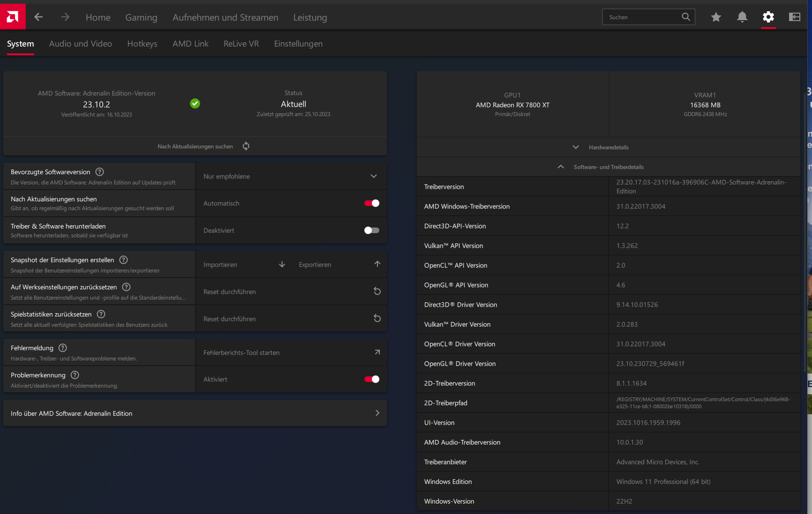Screen dimensions: 812x514
Task: Click the green status checkmark icon
Action: point(195,103)
